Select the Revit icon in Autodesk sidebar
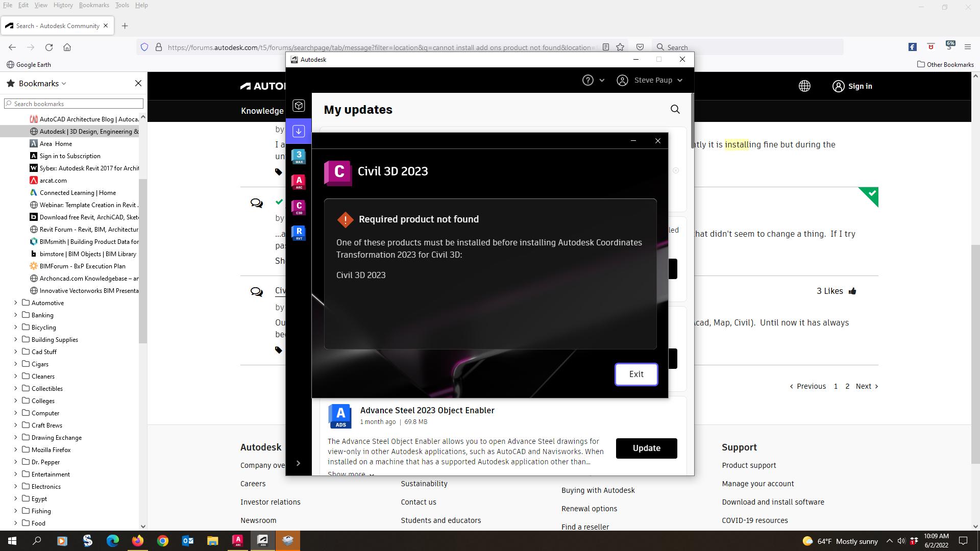This screenshot has width=980, height=551. (x=299, y=233)
